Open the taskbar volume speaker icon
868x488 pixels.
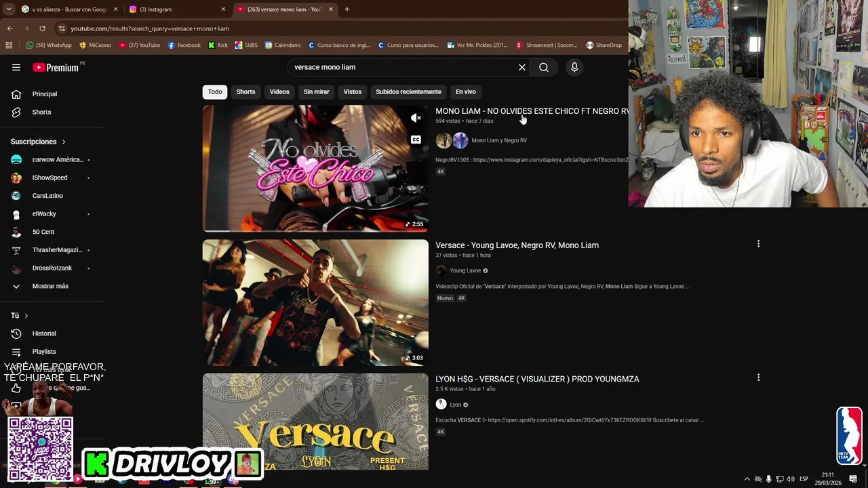pos(790,479)
